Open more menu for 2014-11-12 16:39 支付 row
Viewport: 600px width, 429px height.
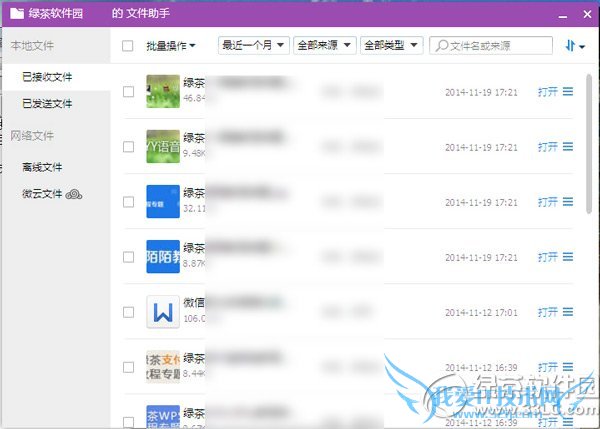click(x=568, y=367)
